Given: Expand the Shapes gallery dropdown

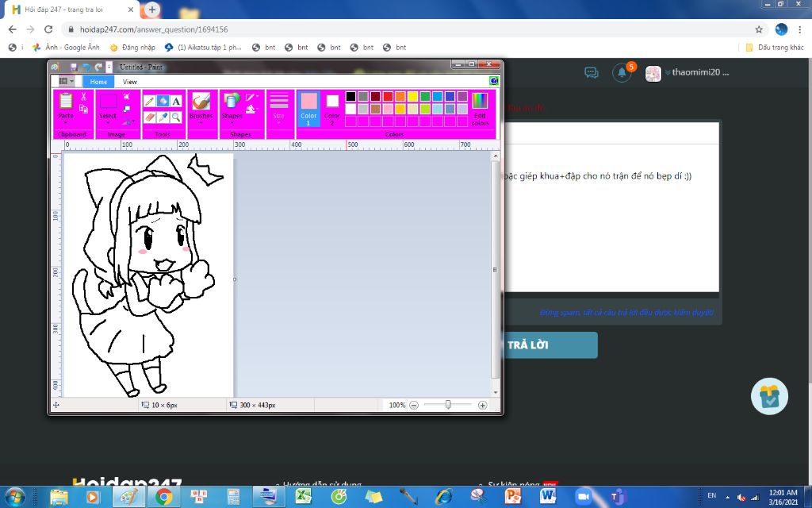Looking at the screenshot, I should coord(232,123).
